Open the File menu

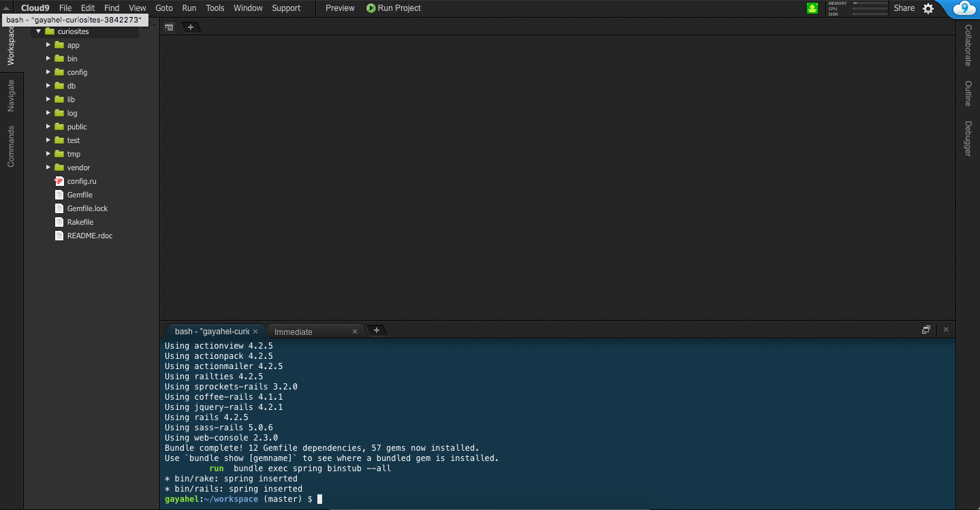pos(65,8)
